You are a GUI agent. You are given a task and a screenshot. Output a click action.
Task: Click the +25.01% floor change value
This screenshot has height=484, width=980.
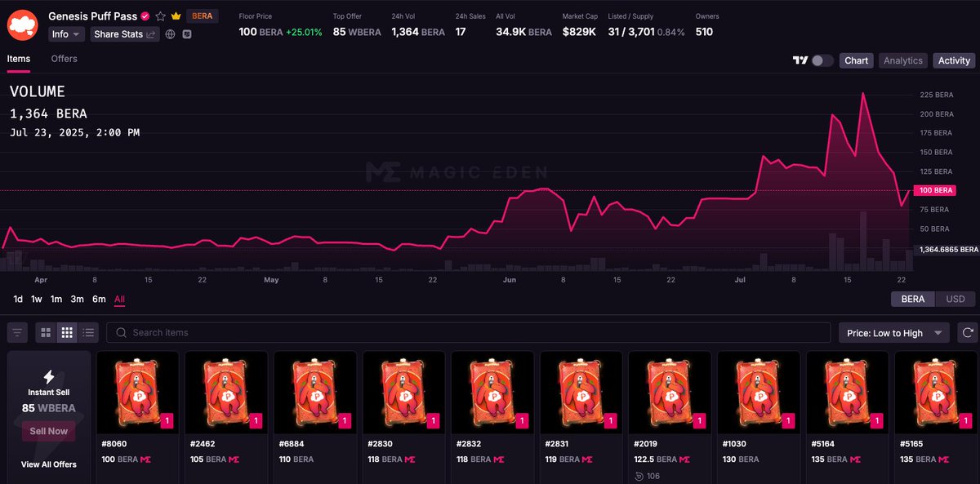click(x=304, y=32)
